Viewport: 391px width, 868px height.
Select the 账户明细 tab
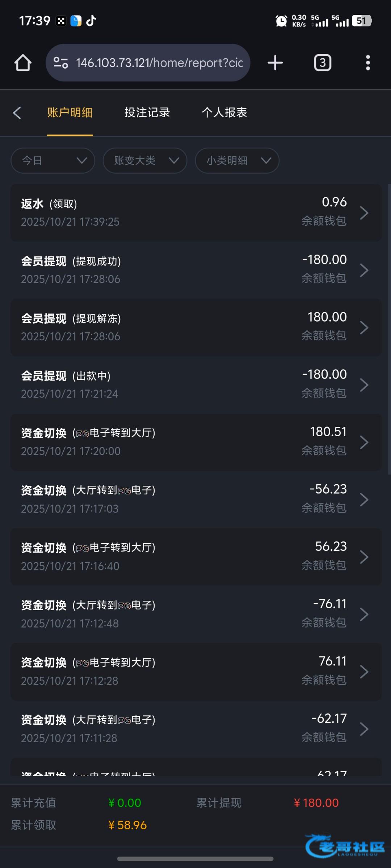coord(70,113)
